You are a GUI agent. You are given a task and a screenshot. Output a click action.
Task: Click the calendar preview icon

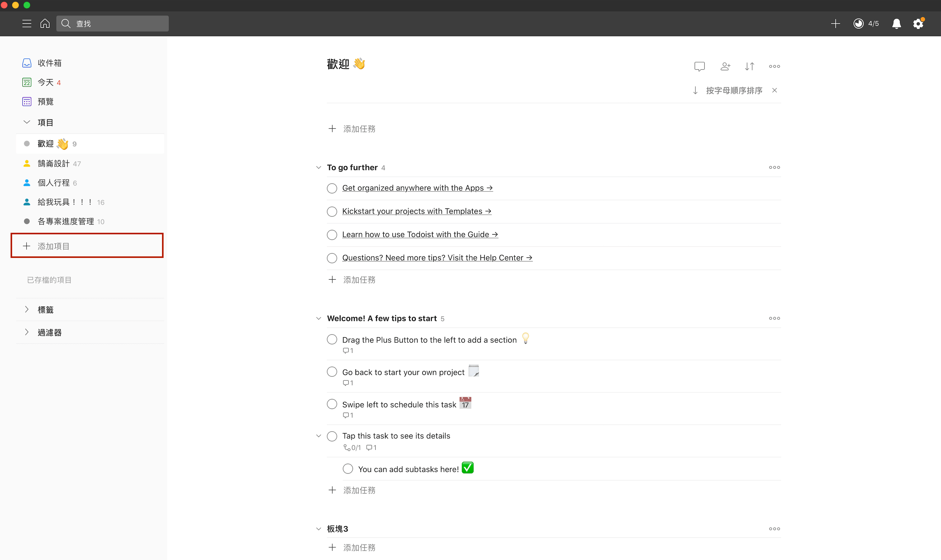point(27,101)
